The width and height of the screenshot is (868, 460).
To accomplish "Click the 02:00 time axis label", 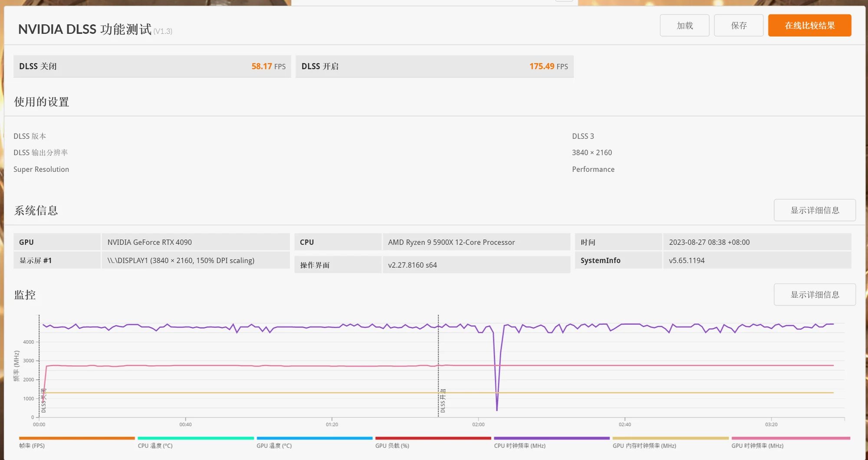I will (478, 424).
